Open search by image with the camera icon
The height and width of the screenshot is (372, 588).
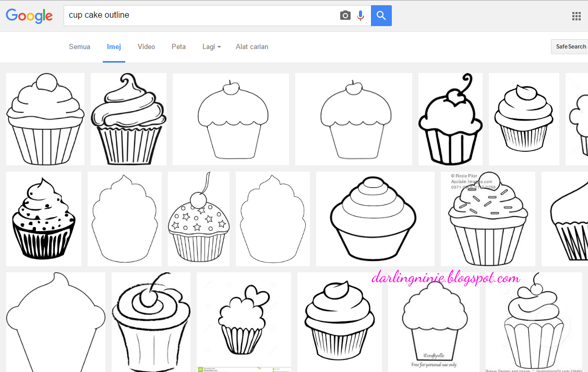345,16
